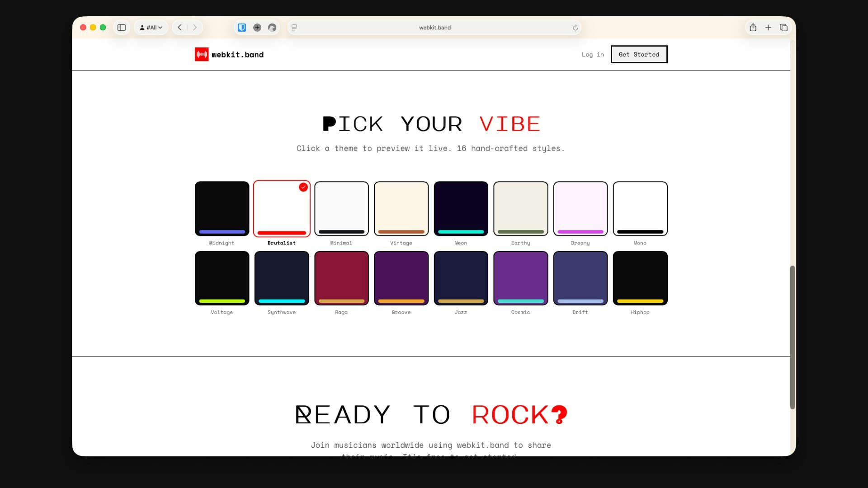Click the Get Started button
Viewport: 868px width, 488px height.
[x=639, y=54]
